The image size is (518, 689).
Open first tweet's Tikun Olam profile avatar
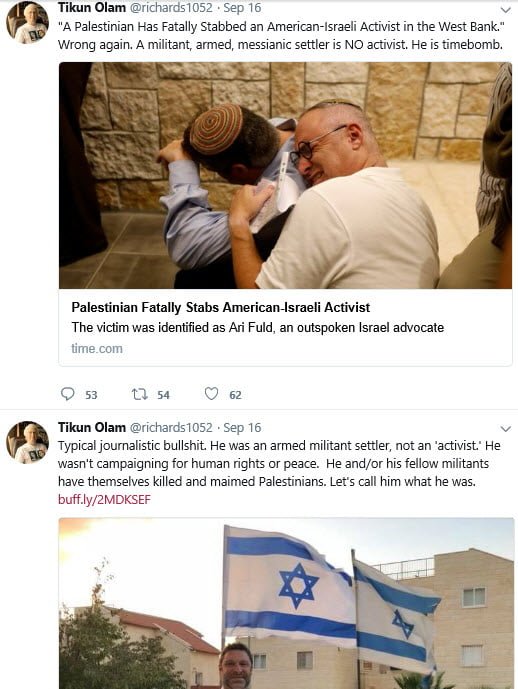(27, 23)
